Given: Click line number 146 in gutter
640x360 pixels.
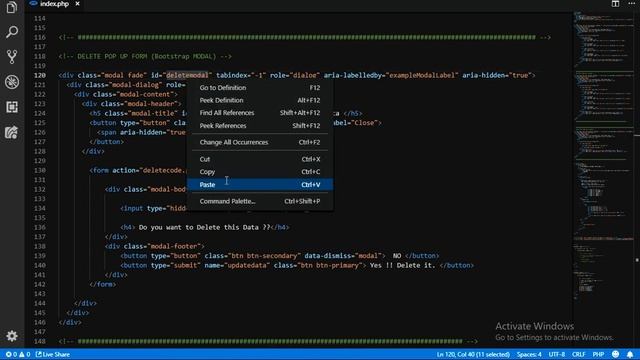Looking at the screenshot, I should point(40,322).
